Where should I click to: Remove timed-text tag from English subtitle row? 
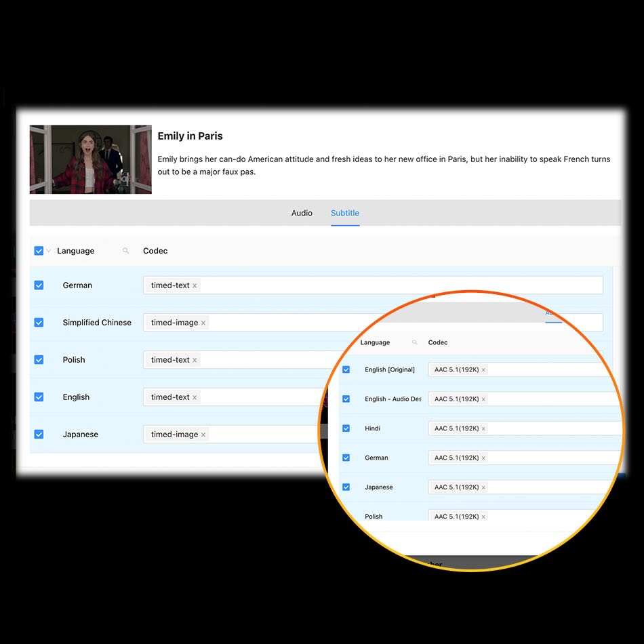(195, 397)
